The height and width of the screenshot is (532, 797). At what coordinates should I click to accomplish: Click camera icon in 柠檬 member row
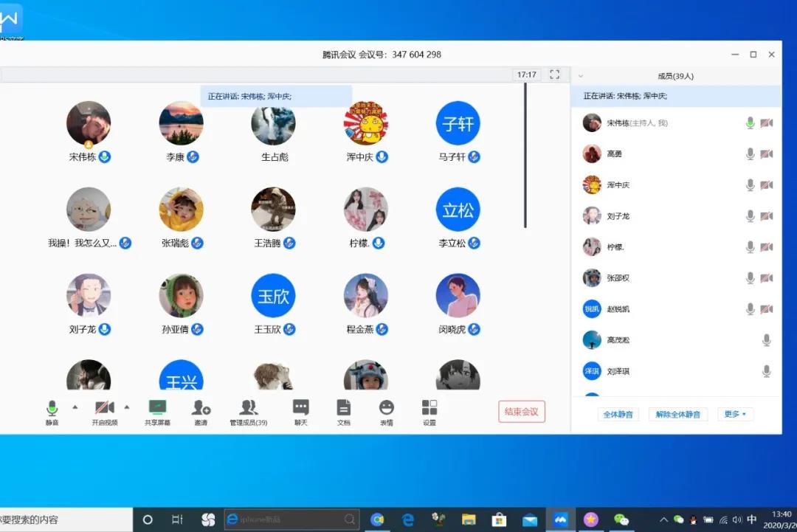pyautogui.click(x=767, y=247)
